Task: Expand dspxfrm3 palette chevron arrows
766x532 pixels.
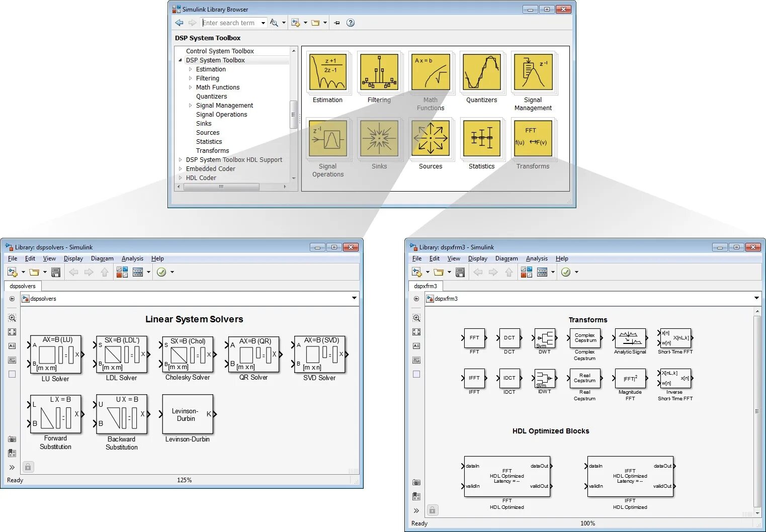Action: 416,510
